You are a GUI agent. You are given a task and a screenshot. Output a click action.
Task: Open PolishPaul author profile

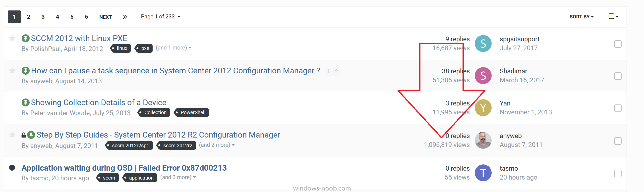click(x=45, y=49)
